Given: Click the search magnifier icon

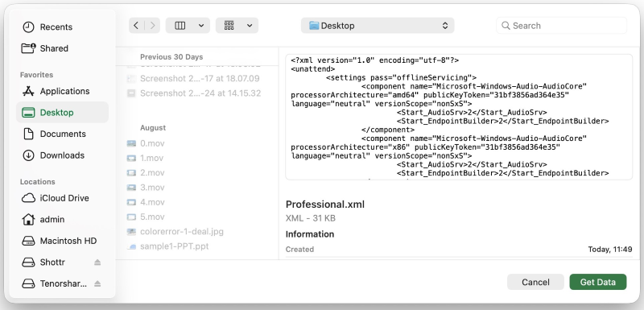Looking at the screenshot, I should pos(506,26).
